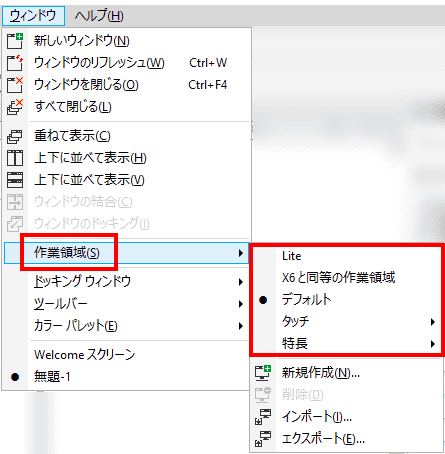Select 上下に並べて表示(V) menu entry
The height and width of the screenshot is (454, 445).
[127, 180]
